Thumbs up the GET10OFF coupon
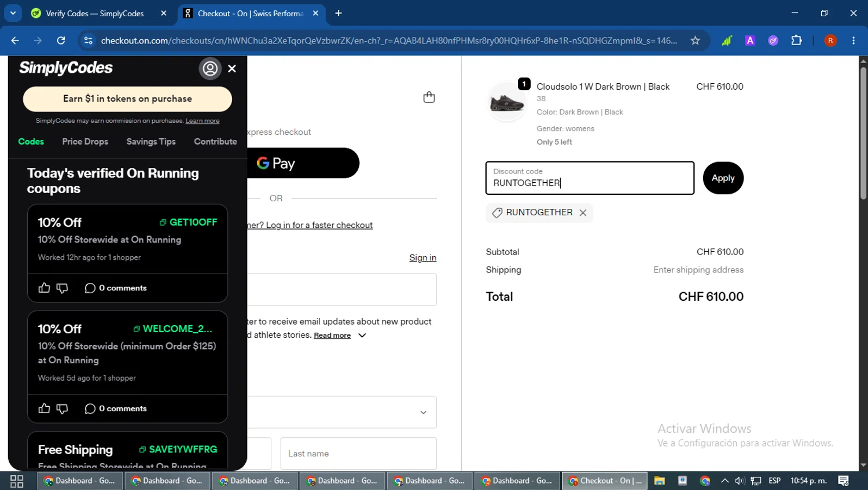The width and height of the screenshot is (868, 490). pyautogui.click(x=44, y=288)
